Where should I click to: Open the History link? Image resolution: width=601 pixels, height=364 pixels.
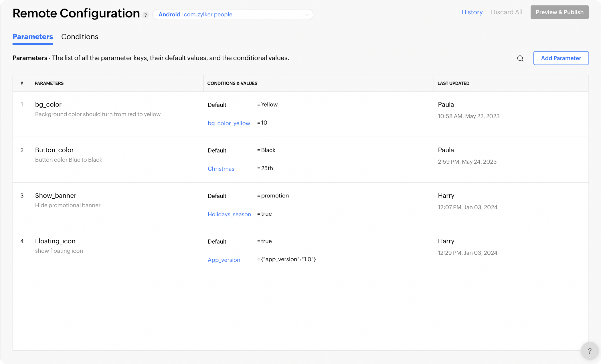click(472, 12)
